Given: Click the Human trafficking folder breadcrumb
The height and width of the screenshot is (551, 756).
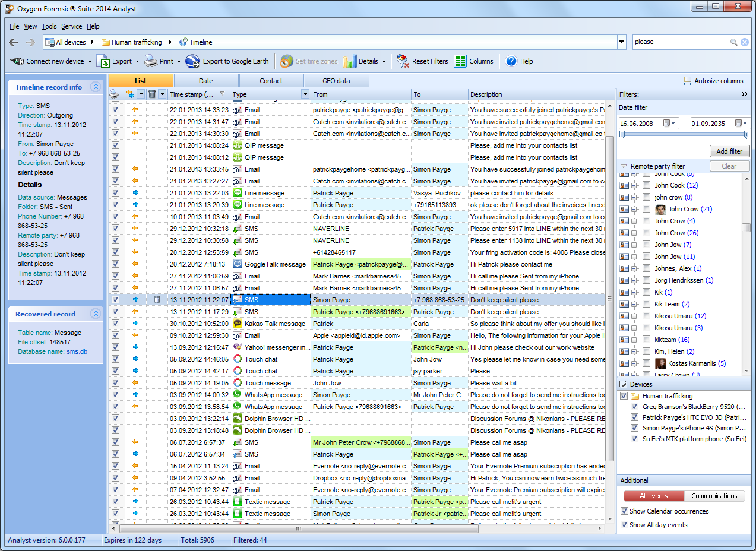Looking at the screenshot, I should (131, 42).
